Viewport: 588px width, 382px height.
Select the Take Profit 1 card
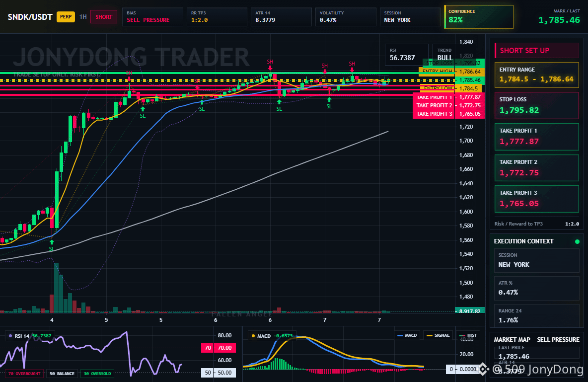[537, 137]
